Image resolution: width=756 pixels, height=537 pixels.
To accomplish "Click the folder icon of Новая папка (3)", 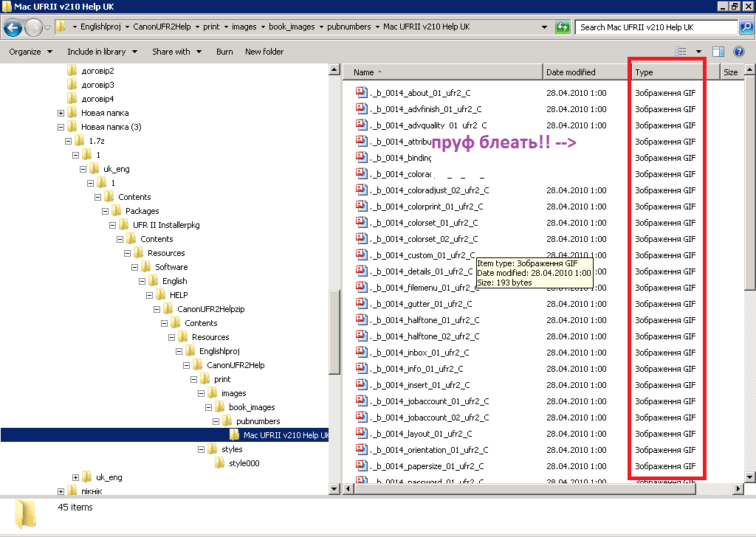I will point(72,126).
